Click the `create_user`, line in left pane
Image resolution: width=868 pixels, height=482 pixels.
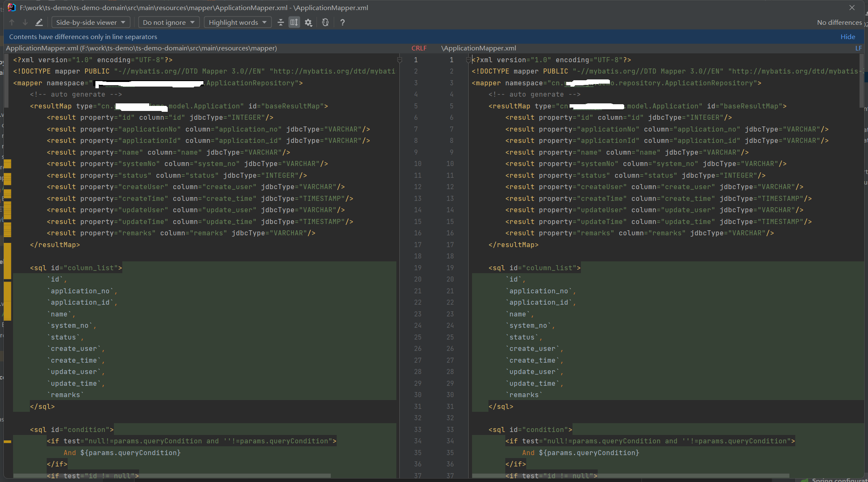tap(76, 349)
